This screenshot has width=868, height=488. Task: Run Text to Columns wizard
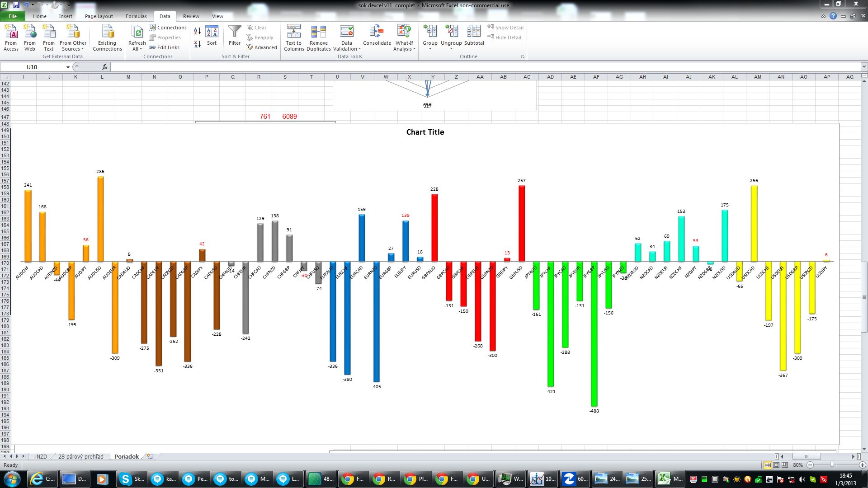[x=294, y=38]
